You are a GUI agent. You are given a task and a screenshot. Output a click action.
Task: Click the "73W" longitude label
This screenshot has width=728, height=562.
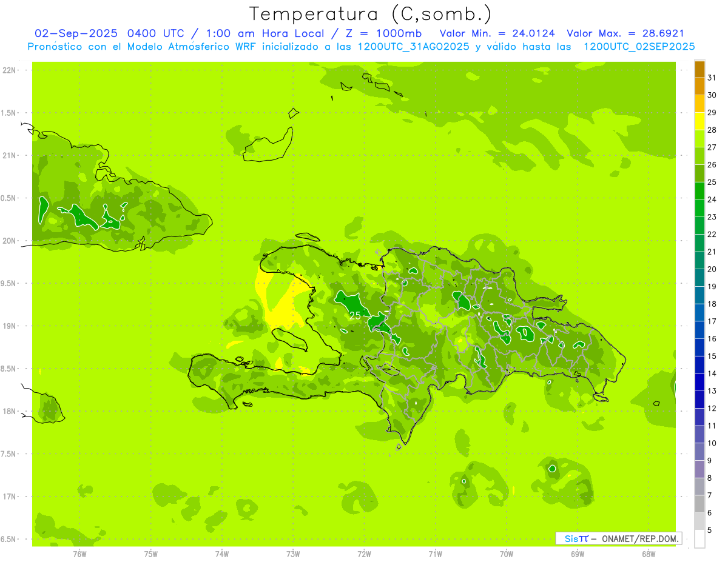coord(293,554)
